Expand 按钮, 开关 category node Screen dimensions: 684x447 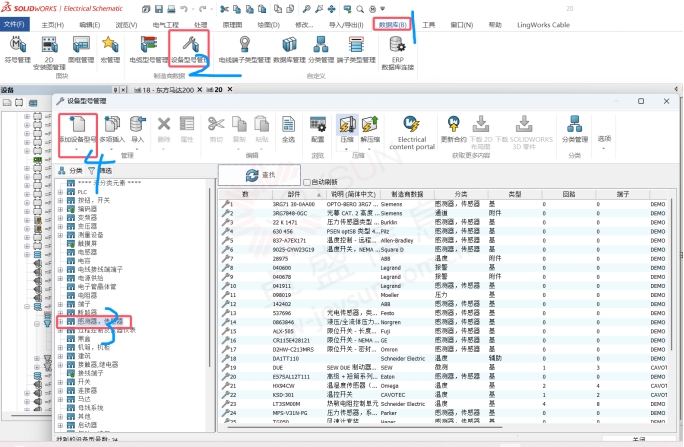click(61, 201)
